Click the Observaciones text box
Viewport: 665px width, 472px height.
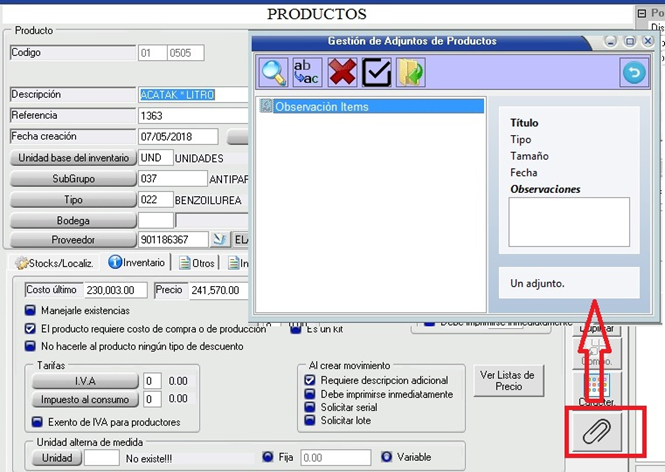click(568, 221)
